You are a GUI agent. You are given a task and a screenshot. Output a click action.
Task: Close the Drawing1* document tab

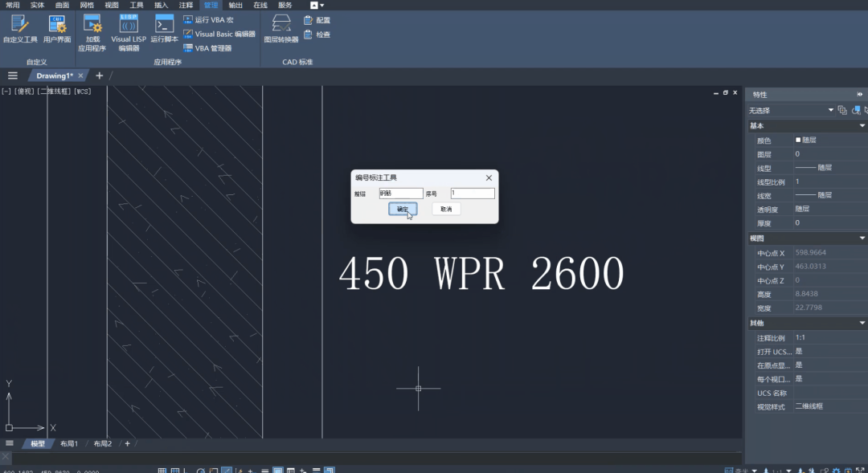point(81,75)
